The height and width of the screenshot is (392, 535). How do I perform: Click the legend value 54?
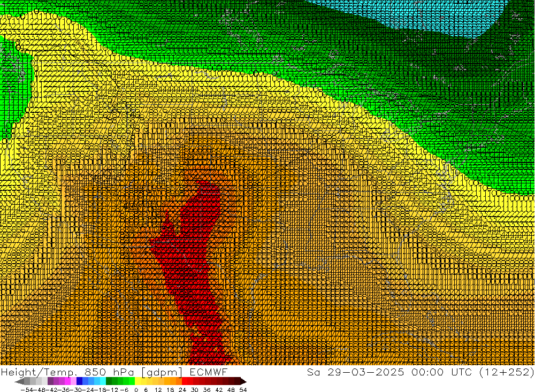(243, 390)
